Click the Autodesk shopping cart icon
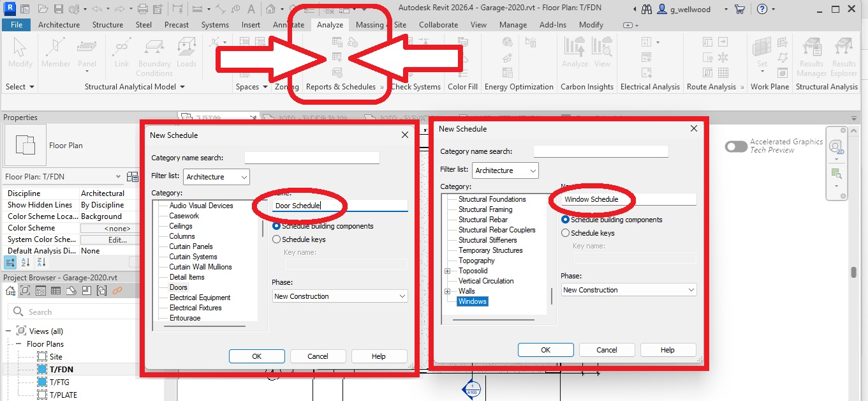The image size is (868, 401). click(740, 10)
